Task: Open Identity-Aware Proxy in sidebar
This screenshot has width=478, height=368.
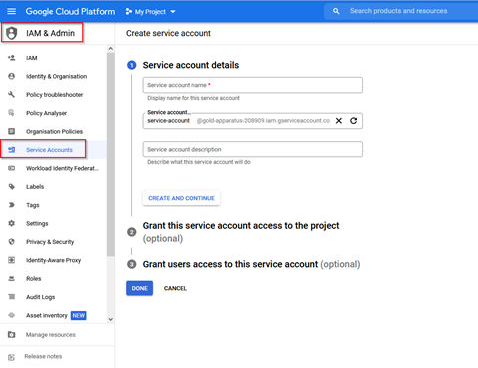Action: 53,260
